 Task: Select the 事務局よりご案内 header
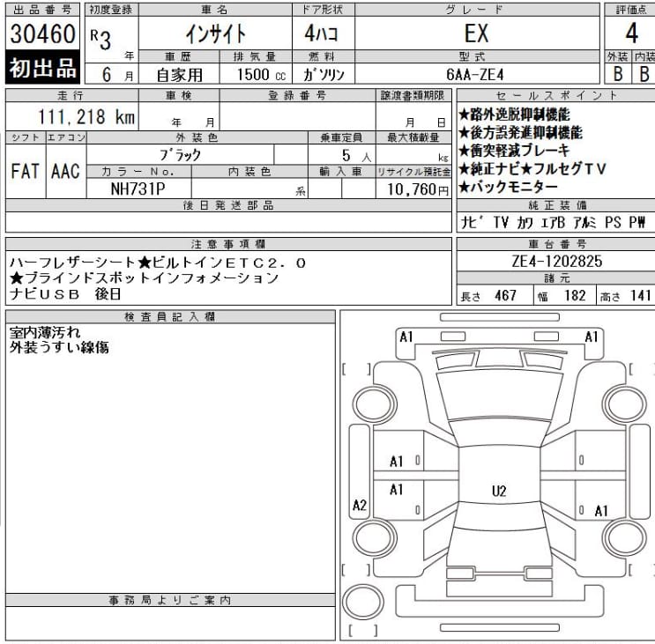[169, 600]
